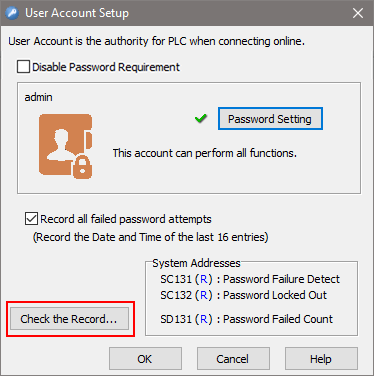Click the User Account Setup title text

tap(77, 13)
